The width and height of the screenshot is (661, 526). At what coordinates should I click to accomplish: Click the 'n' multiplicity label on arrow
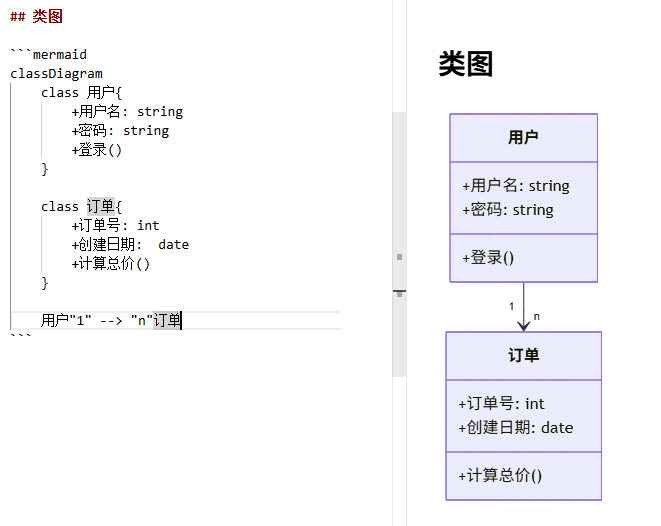[536, 316]
